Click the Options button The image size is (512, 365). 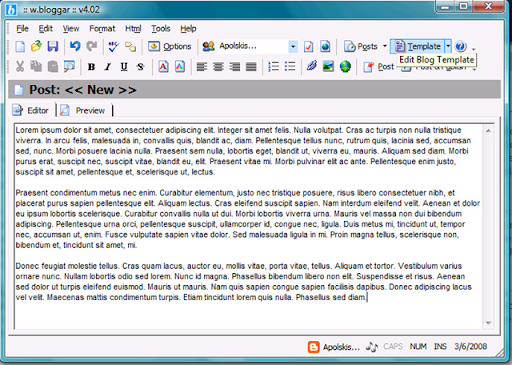click(x=170, y=46)
